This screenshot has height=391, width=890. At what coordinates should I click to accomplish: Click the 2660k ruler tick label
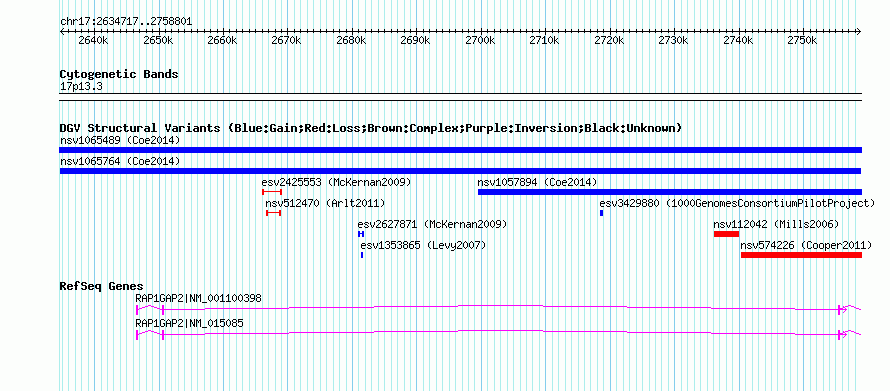tap(222, 41)
